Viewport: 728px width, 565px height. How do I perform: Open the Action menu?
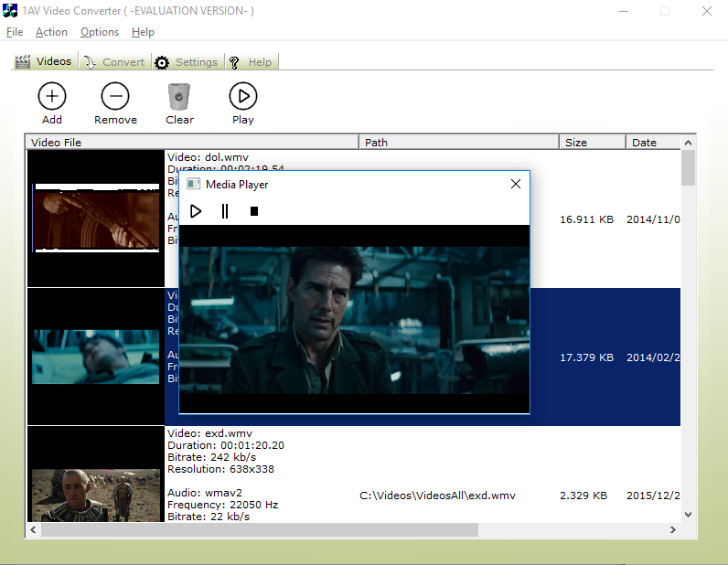click(51, 32)
